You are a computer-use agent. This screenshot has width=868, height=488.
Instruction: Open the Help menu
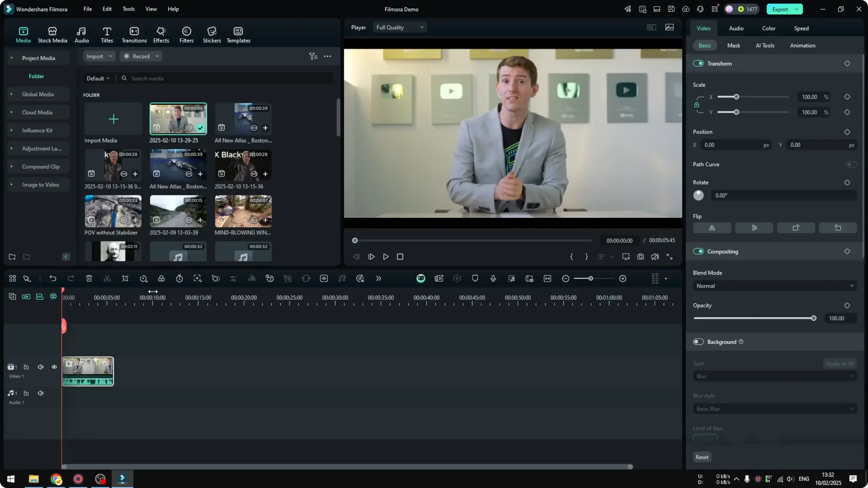tap(173, 9)
